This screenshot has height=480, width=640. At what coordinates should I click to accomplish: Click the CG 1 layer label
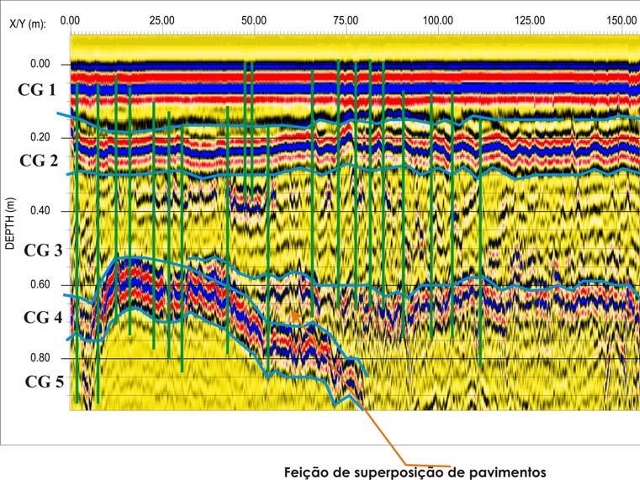[x=37, y=90]
